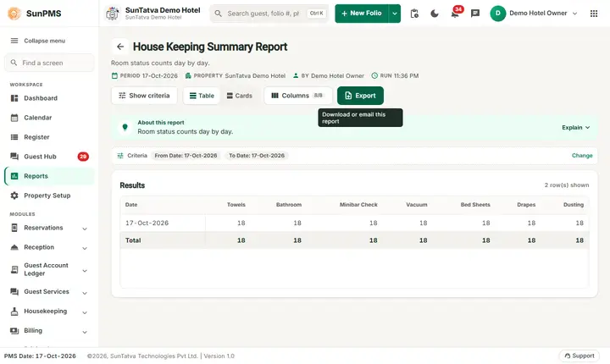Viewport: 610px width, 364px height.
Task: Select Reports in the sidebar
Action: coord(49,176)
